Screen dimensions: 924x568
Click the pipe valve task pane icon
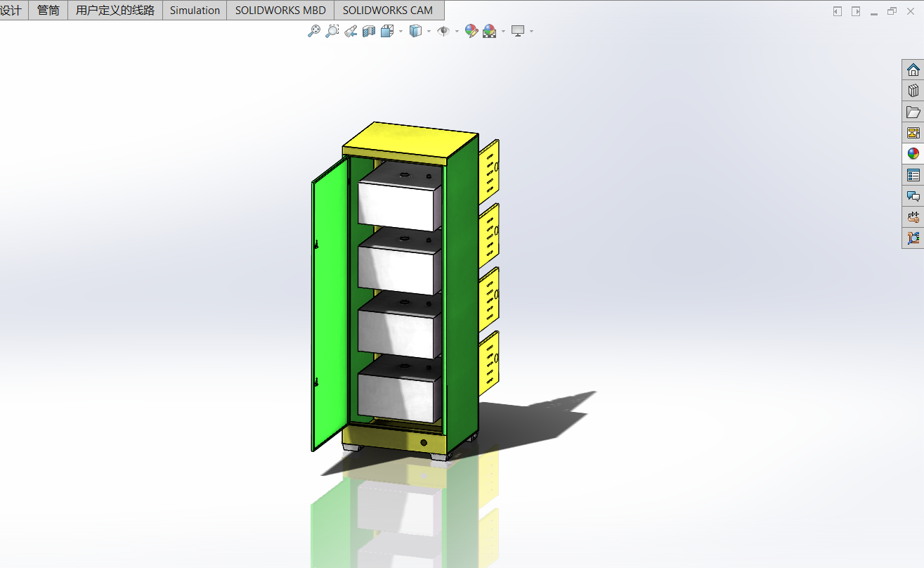[x=913, y=217]
